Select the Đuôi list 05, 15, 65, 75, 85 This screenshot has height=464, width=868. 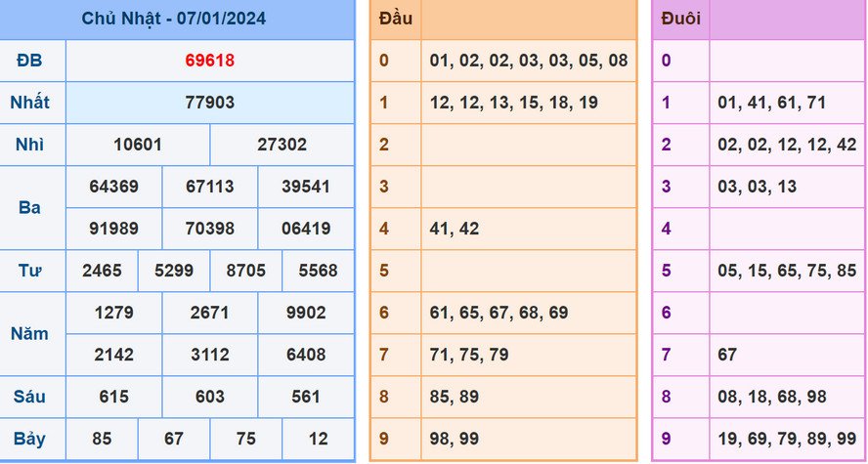point(786,271)
